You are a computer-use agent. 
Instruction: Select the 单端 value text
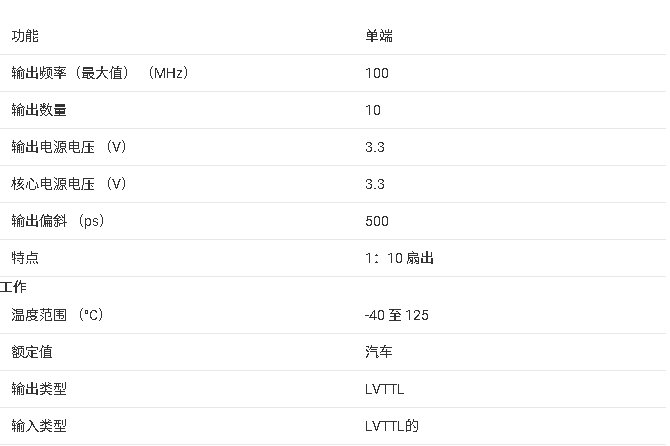[379, 36]
